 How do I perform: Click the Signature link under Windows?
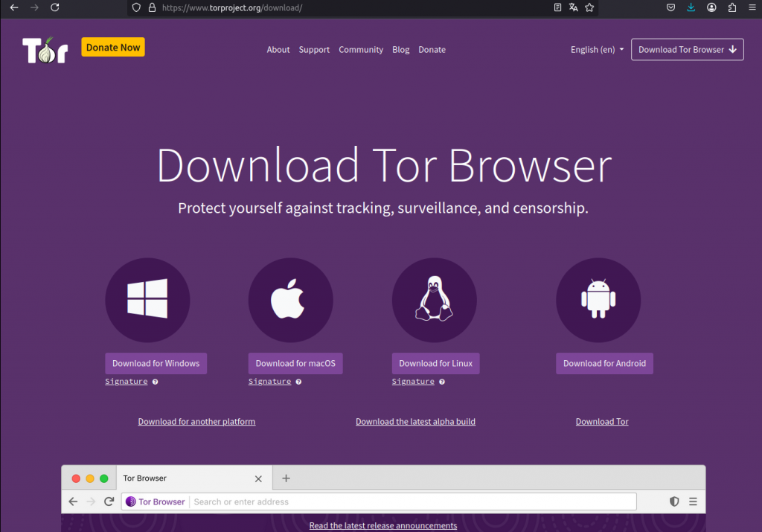127,382
